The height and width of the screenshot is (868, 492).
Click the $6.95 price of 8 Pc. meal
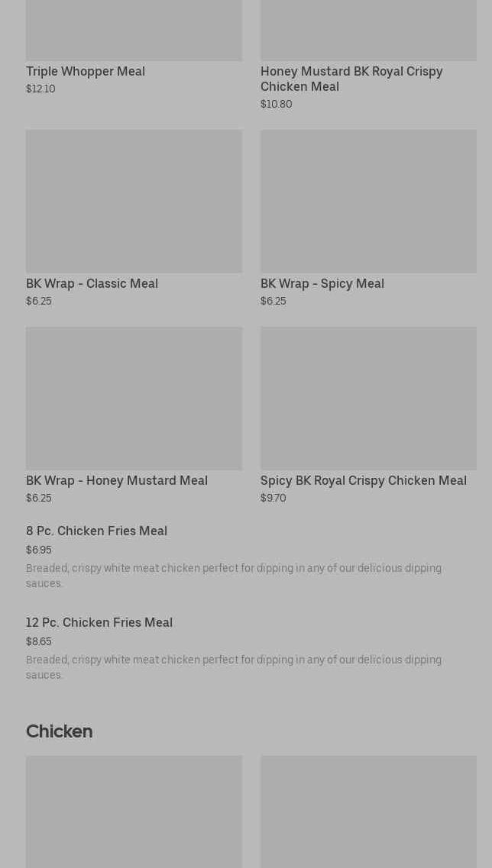click(x=39, y=550)
